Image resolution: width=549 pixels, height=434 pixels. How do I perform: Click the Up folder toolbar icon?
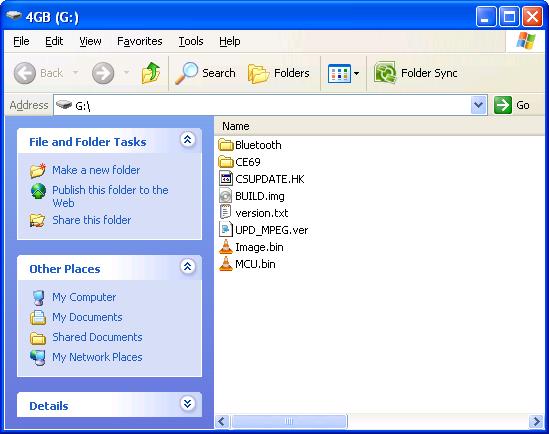[x=151, y=73]
